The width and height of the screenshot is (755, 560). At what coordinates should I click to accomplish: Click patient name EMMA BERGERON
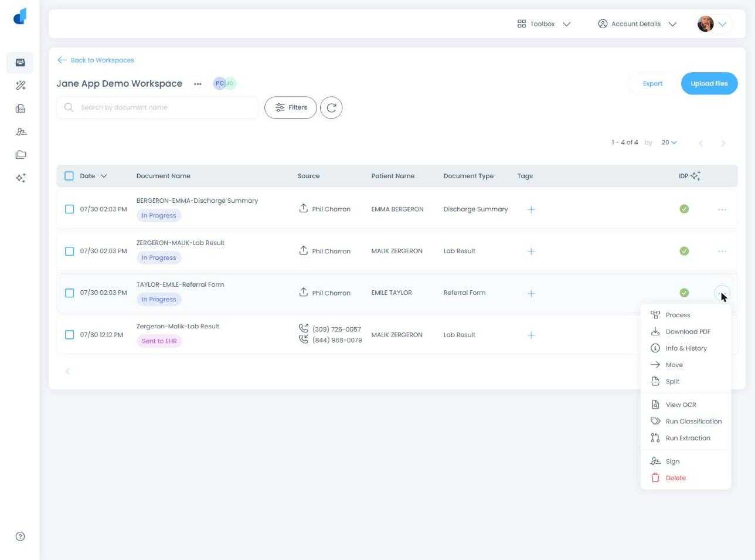(397, 209)
